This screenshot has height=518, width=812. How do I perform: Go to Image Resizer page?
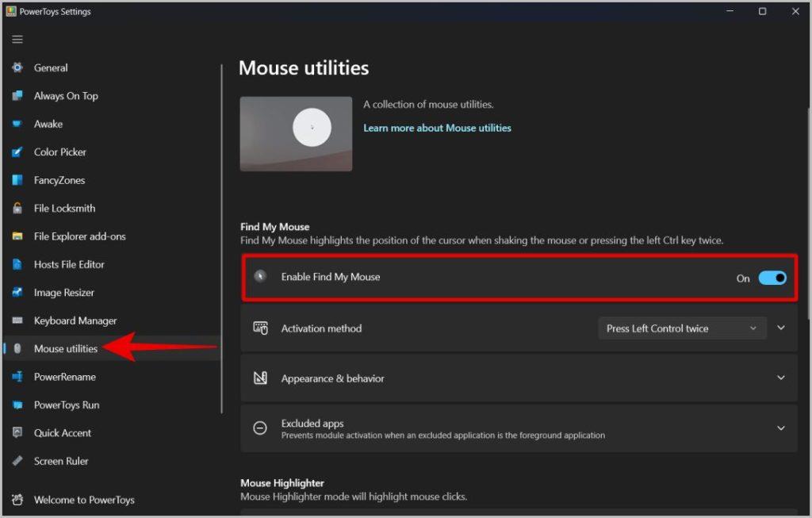tap(64, 293)
